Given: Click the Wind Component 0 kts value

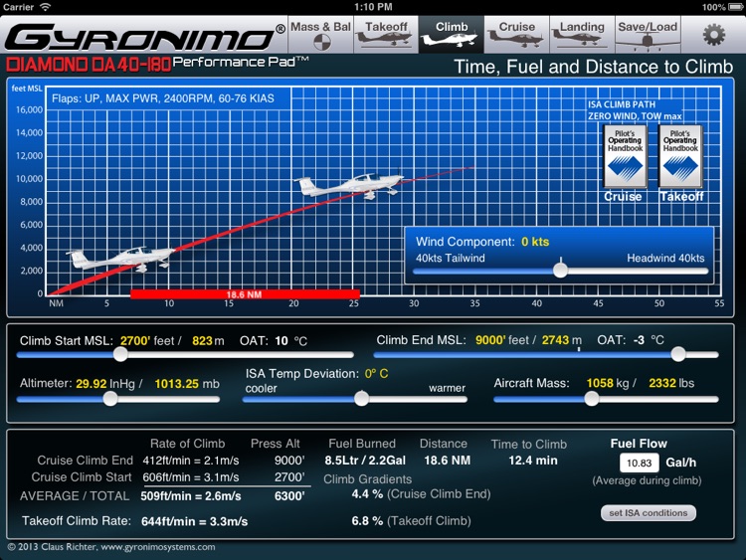Looking at the screenshot, I should coord(535,242).
